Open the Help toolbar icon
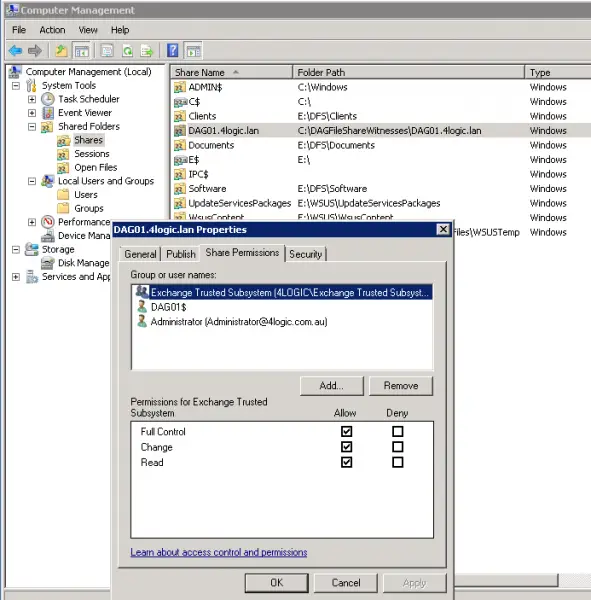This screenshot has height=600, width=591. pyautogui.click(x=173, y=51)
